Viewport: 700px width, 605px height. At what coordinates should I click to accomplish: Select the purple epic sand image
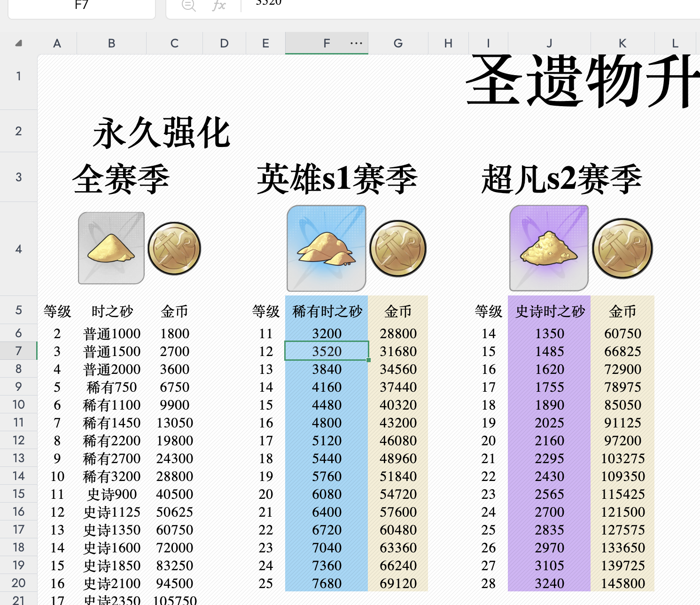pyautogui.click(x=549, y=248)
